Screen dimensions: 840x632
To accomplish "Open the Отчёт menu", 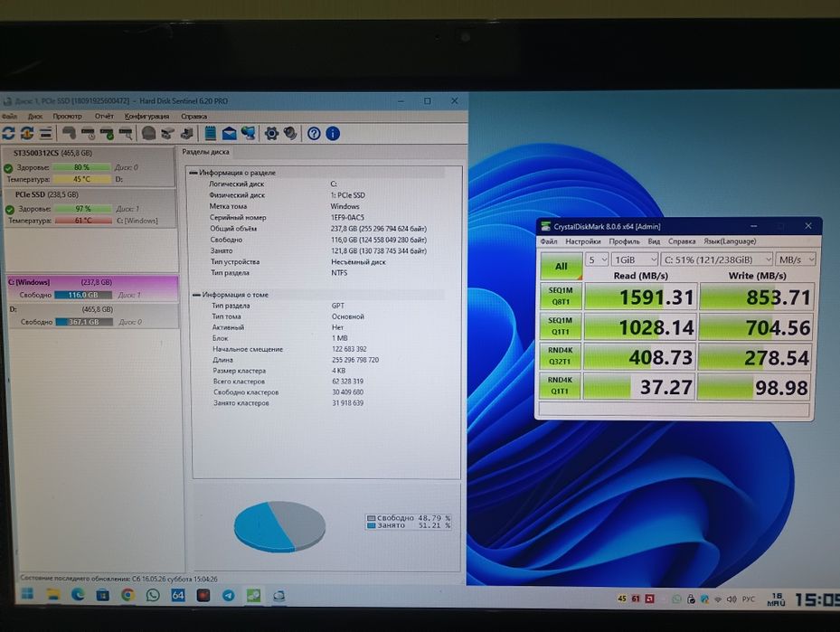I will [105, 117].
